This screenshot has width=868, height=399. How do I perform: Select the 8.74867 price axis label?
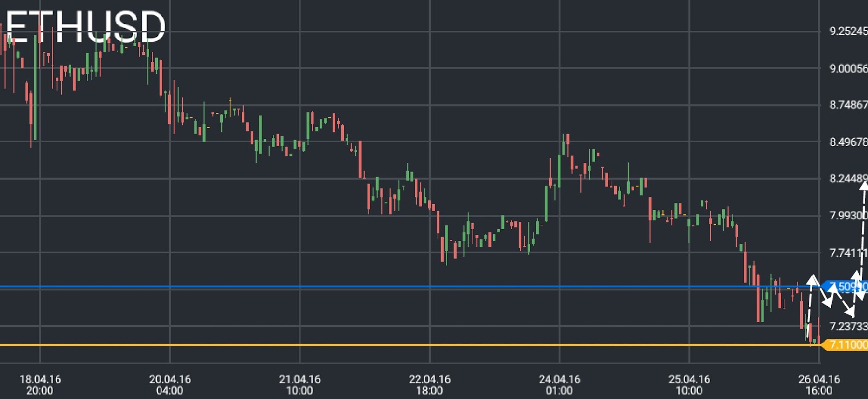click(848, 105)
